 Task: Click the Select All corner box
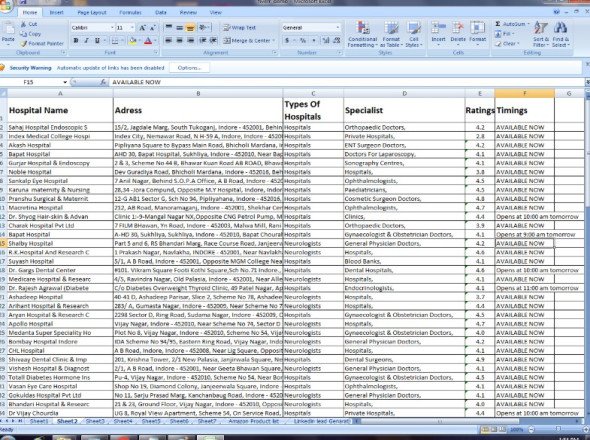pyautogui.click(x=3, y=93)
